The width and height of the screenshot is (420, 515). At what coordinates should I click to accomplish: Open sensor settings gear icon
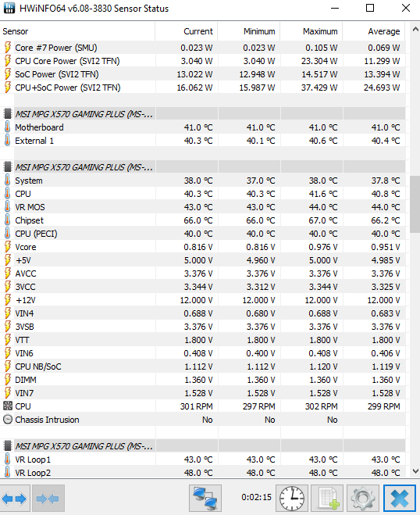(362, 499)
